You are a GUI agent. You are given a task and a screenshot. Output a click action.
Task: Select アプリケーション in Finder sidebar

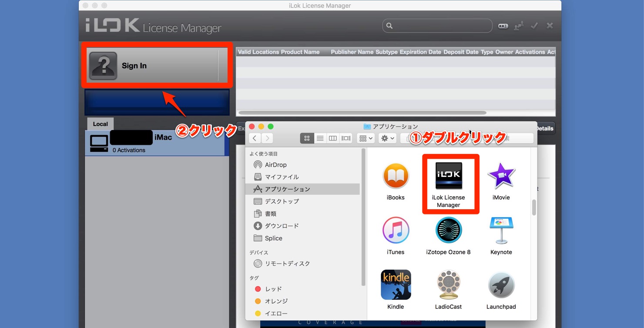click(x=302, y=189)
